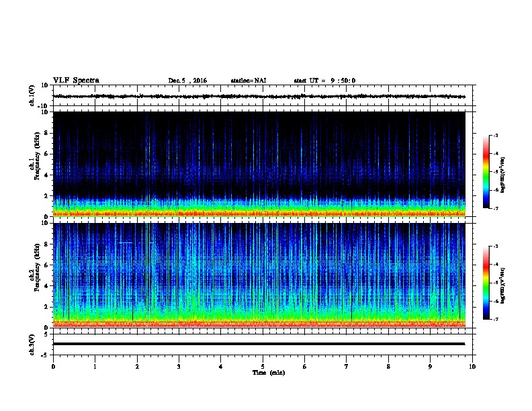Click the "2" kHz tick on ch.1 axis

pyautogui.click(x=46, y=196)
